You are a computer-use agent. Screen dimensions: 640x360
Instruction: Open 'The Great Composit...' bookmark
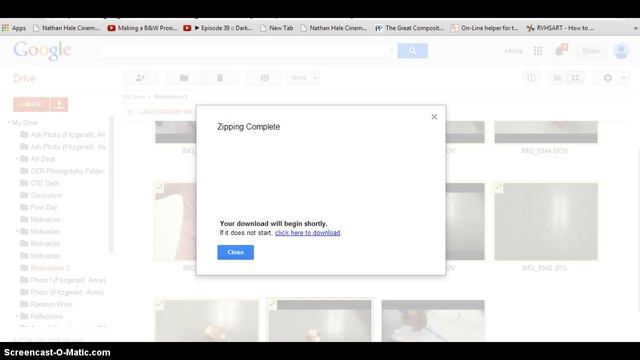point(409,28)
